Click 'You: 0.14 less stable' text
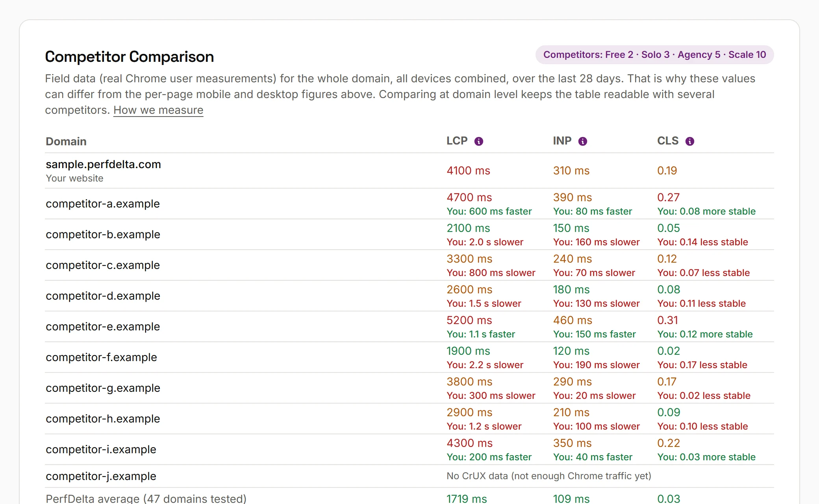Image resolution: width=819 pixels, height=504 pixels. coord(702,242)
